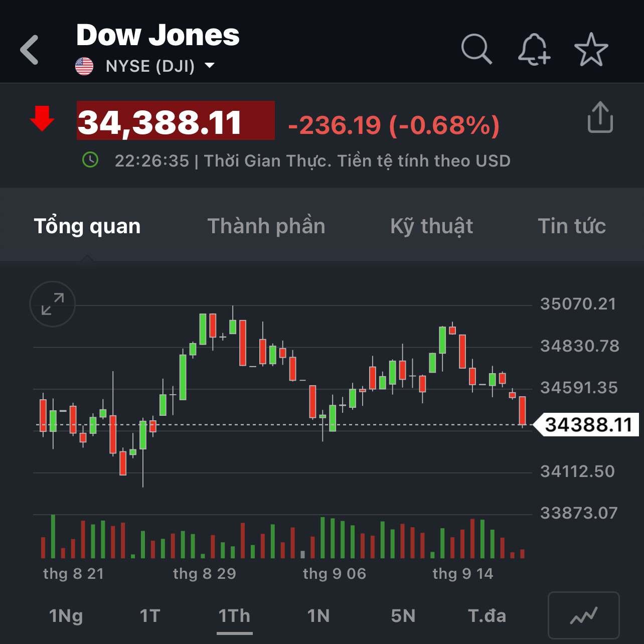Tap the 34388.11 current price label
The height and width of the screenshot is (644, 644).
tap(588, 425)
